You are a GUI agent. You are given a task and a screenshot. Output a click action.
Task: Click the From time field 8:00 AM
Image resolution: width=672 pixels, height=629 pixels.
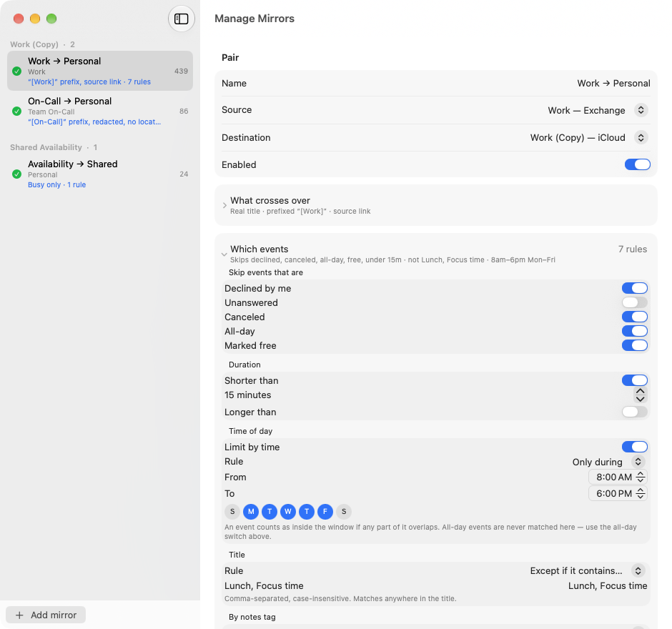click(x=613, y=477)
